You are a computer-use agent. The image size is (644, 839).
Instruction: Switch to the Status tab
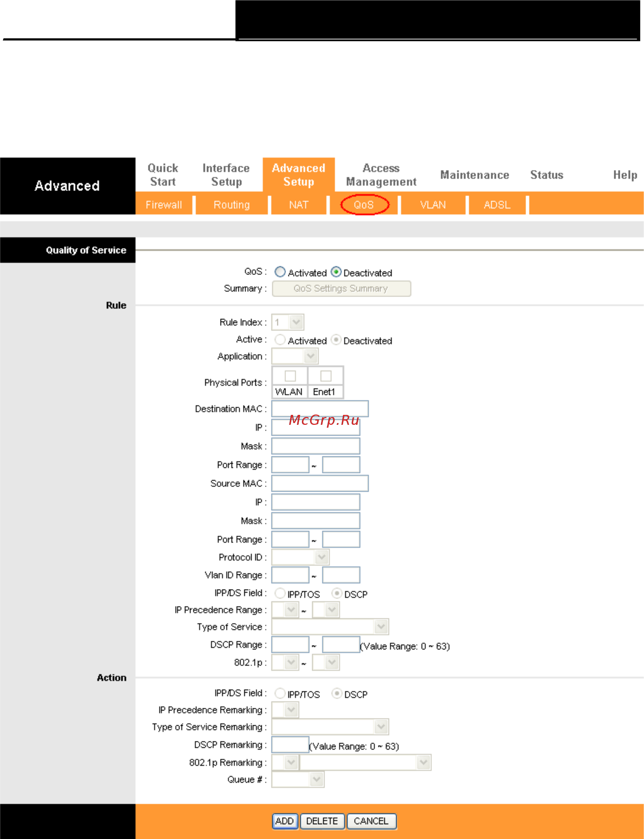tap(547, 175)
